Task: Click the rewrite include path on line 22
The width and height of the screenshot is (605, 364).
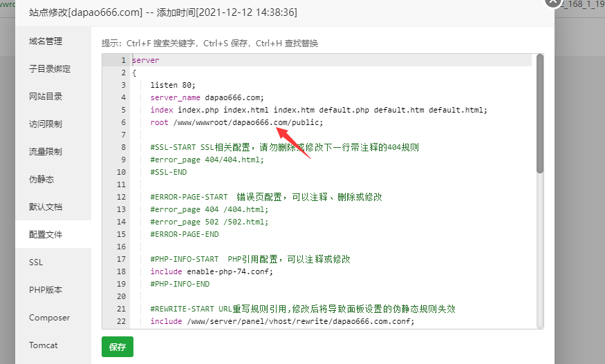Action: pyautogui.click(x=301, y=321)
